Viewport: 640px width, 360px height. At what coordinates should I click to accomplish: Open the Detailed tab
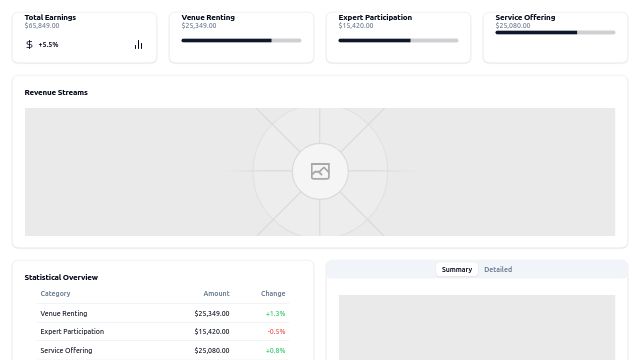[498, 269]
